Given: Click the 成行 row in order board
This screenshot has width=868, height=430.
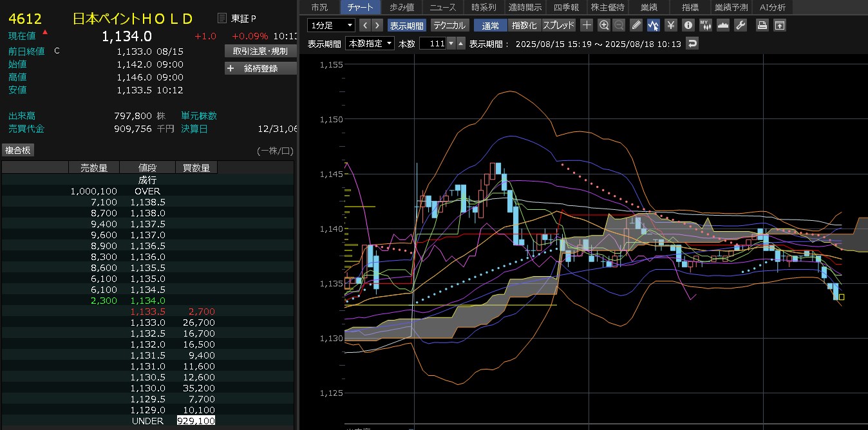Looking at the screenshot, I should [x=147, y=180].
